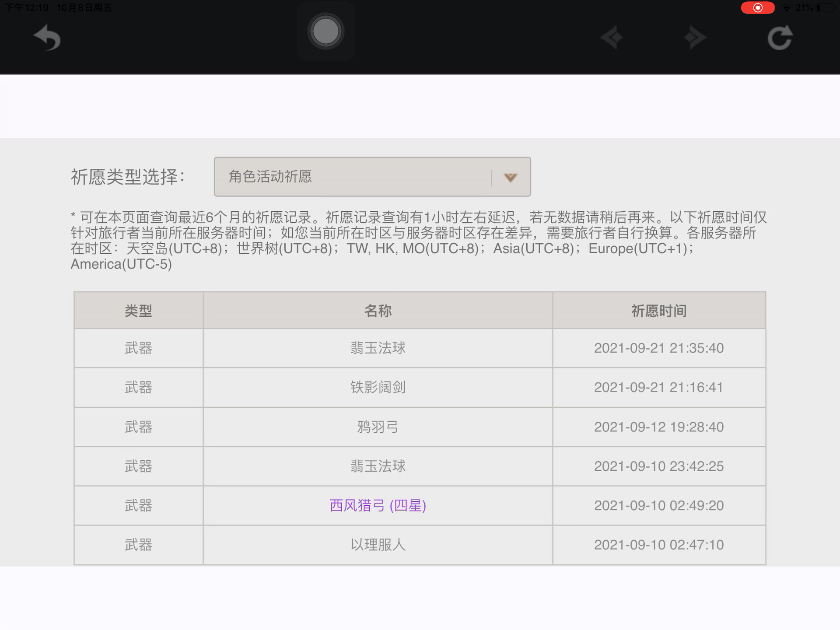Tap the Wi-Fi status icon
Viewport: 840px width, 630px height.
click(x=787, y=8)
